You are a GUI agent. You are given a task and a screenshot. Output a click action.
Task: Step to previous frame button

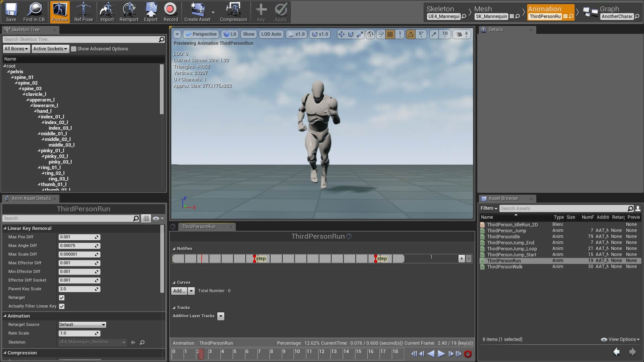pos(422,354)
